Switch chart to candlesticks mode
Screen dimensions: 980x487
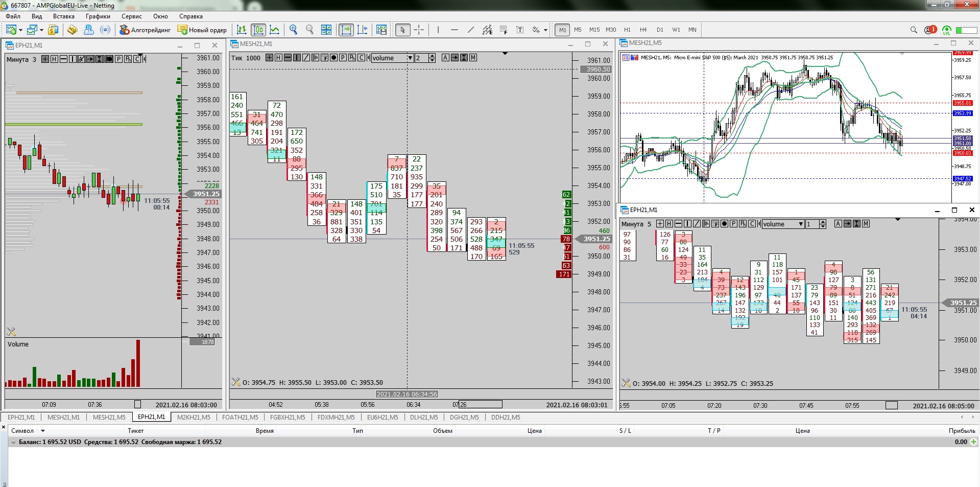click(x=258, y=30)
